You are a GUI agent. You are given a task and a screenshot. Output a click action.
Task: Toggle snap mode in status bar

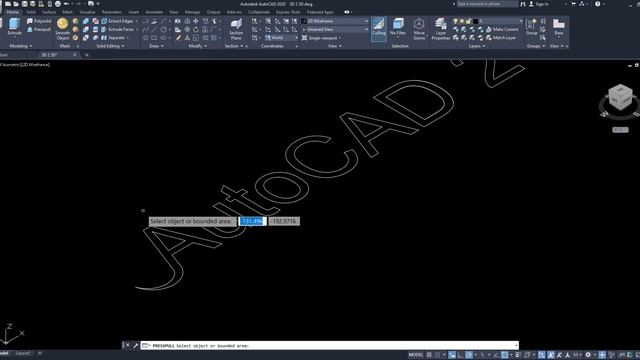437,355
